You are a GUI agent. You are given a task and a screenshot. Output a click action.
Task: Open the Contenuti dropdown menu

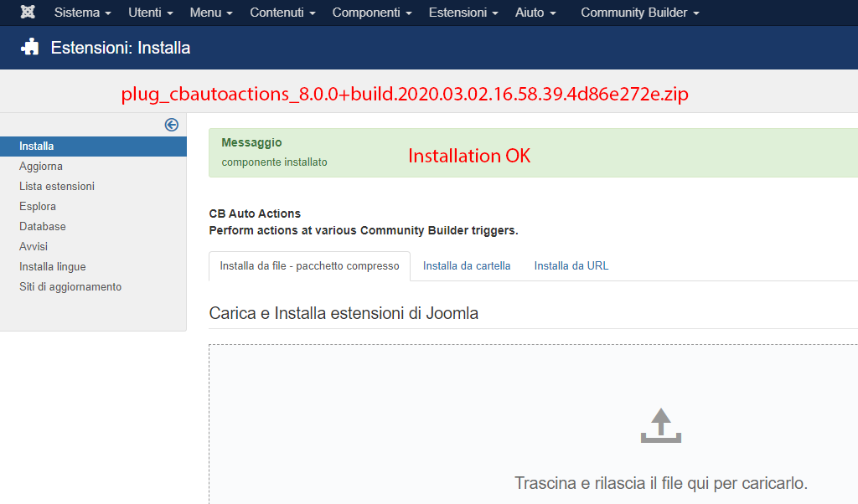(282, 13)
